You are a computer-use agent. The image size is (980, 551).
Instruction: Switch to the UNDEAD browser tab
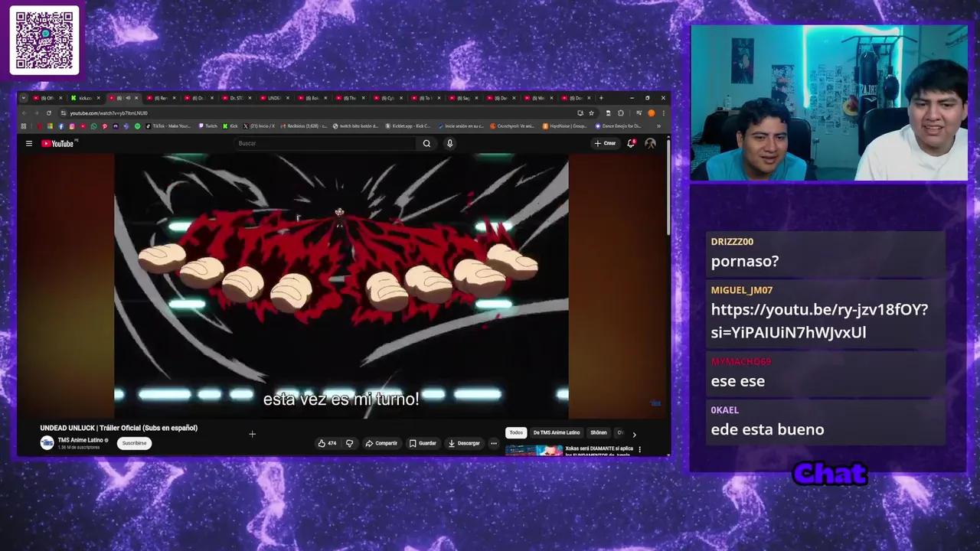pyautogui.click(x=273, y=98)
